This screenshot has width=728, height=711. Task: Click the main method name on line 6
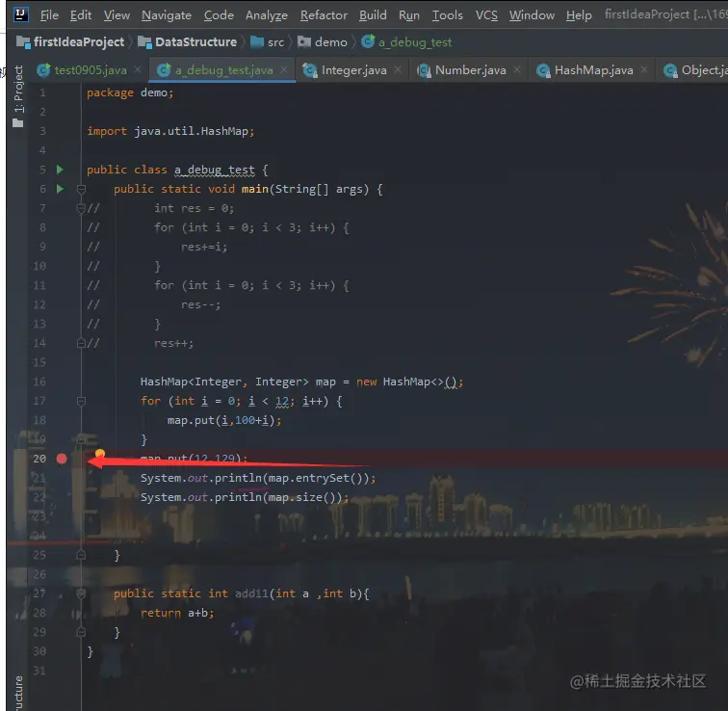click(255, 189)
